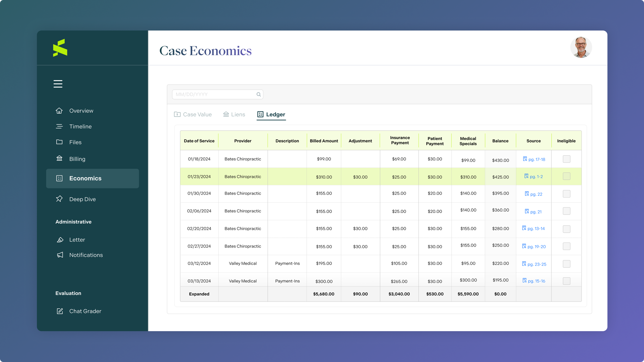644x362 pixels.
Task: Select the Ledger tab
Action: click(271, 114)
